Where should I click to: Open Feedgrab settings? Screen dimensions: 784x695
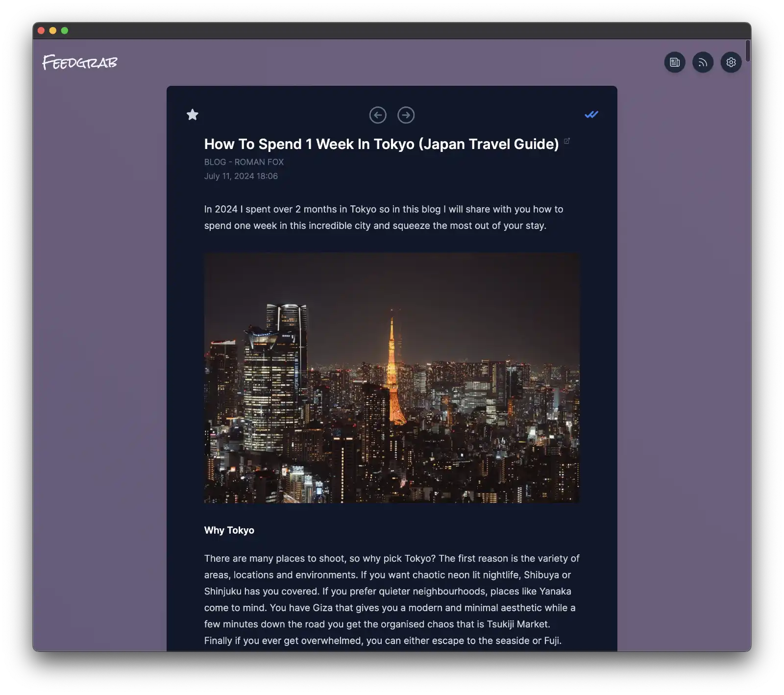[731, 62]
